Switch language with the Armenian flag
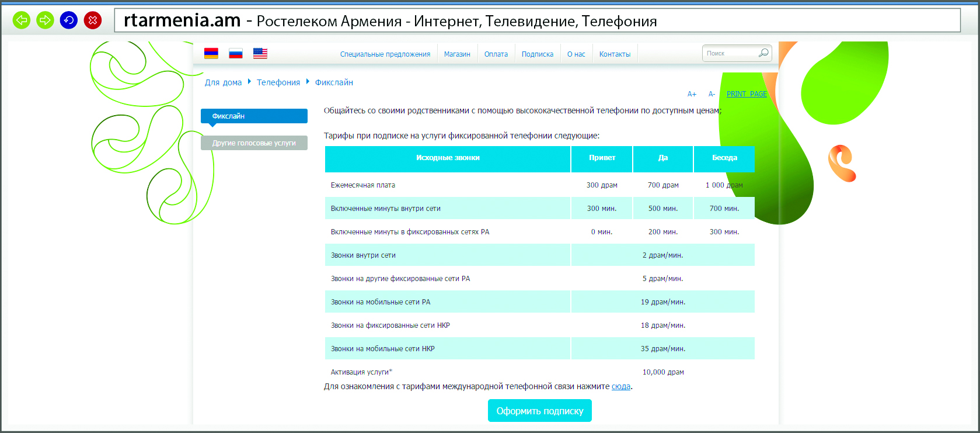Viewport: 980px width, 433px height. [x=211, y=53]
